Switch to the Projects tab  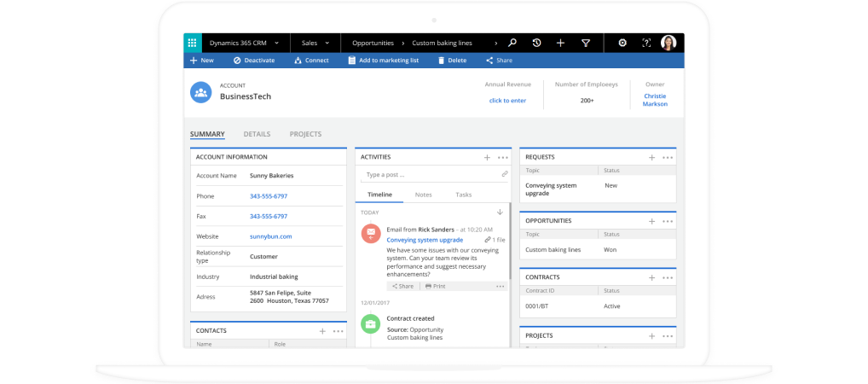coord(305,134)
